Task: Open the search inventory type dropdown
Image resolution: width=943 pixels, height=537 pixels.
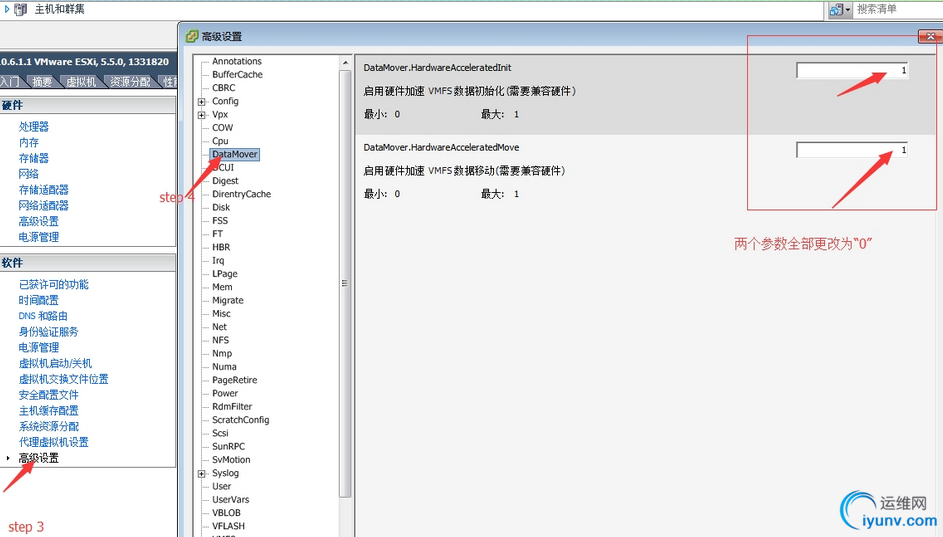Action: (x=840, y=10)
